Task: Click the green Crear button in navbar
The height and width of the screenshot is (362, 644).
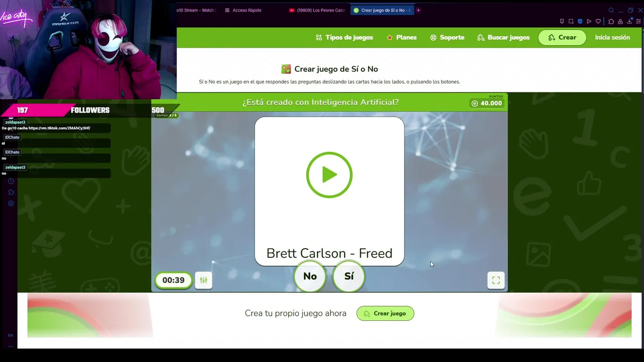Action: pos(562,37)
